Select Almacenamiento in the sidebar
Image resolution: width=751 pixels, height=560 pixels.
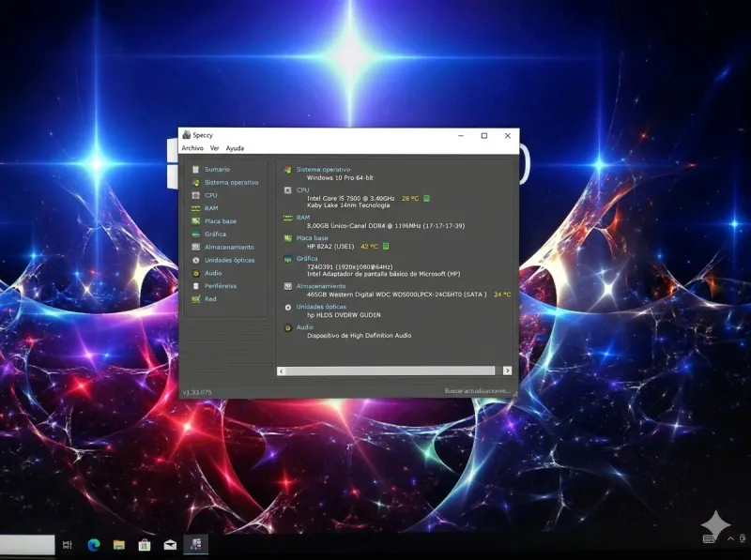(229, 247)
